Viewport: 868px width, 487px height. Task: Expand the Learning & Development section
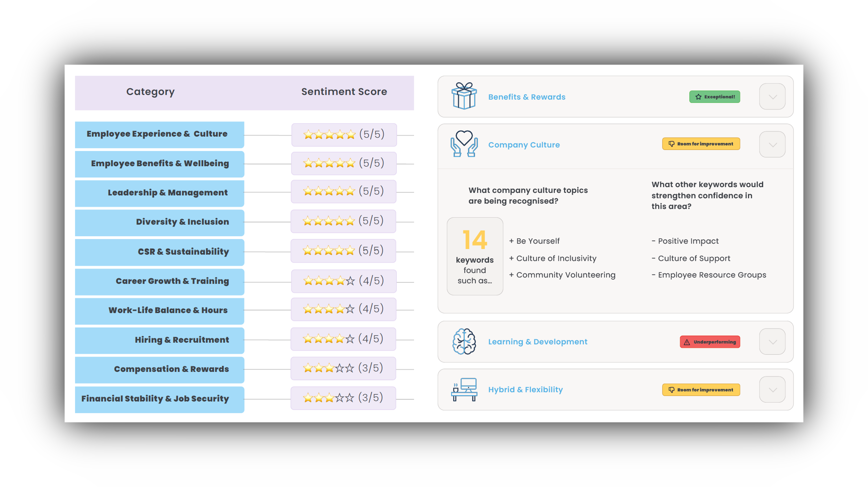click(x=772, y=342)
